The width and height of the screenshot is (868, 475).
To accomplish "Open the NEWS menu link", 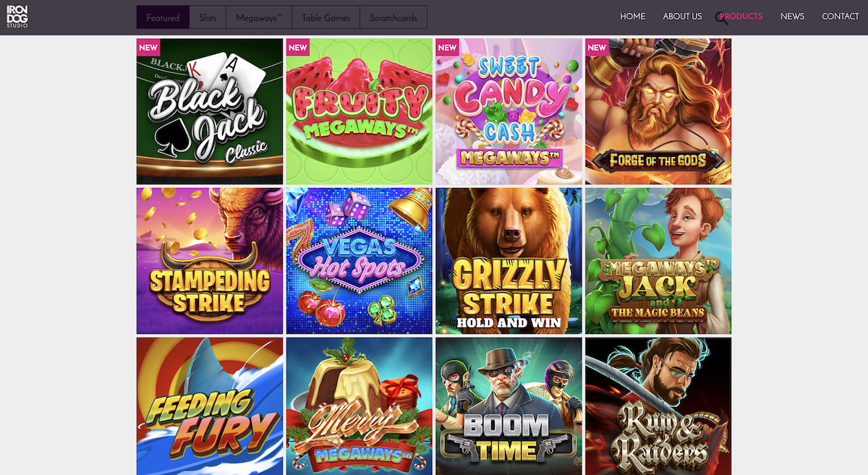I will 792,17.
